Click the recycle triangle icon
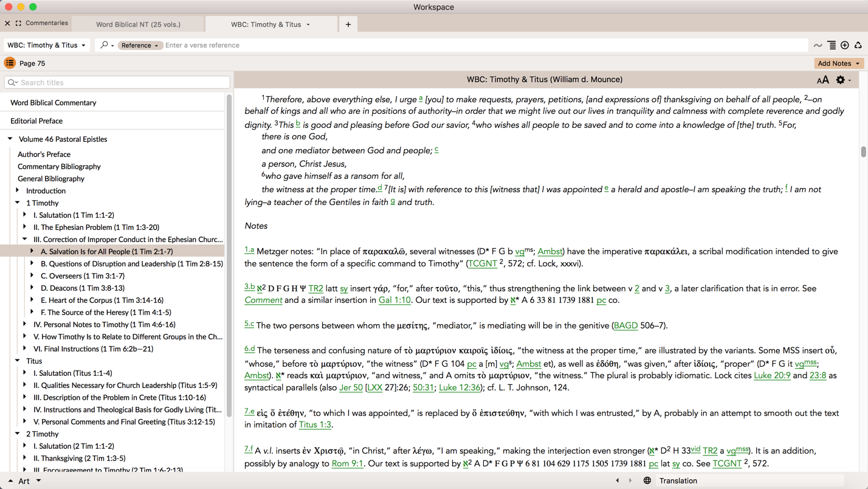Viewport: 868px width, 489px height. click(x=858, y=45)
